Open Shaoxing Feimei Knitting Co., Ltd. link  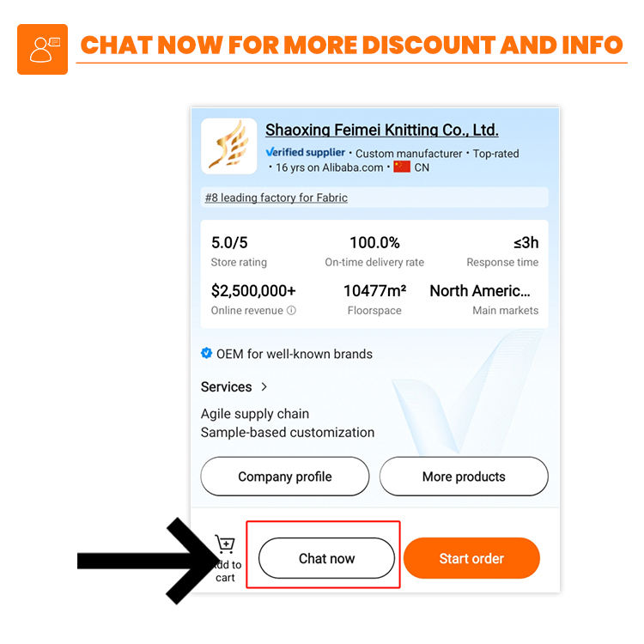(381, 131)
